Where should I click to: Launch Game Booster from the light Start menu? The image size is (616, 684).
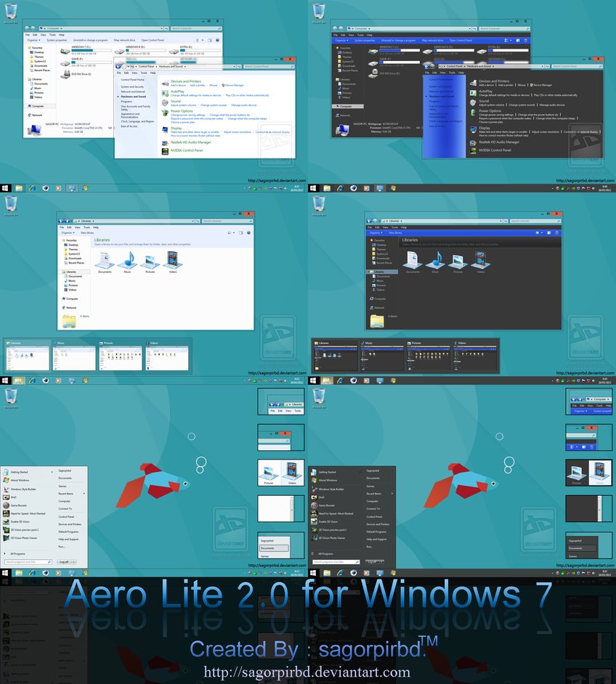[18, 504]
